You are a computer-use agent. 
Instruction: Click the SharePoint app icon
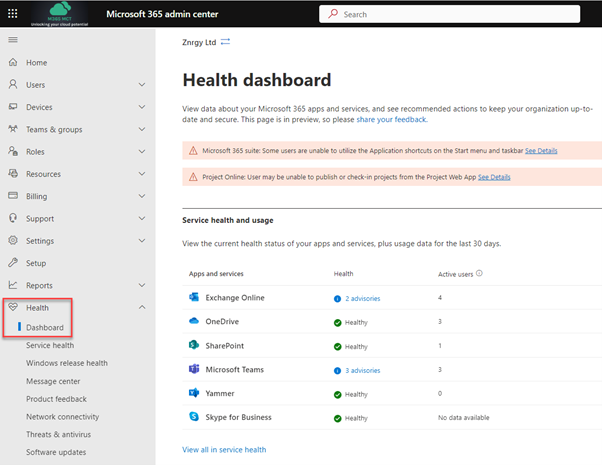[x=194, y=345]
